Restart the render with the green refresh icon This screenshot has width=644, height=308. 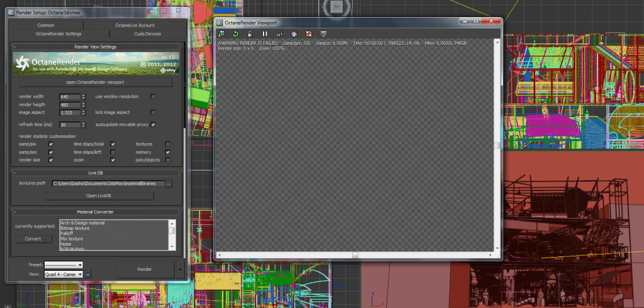(236, 34)
